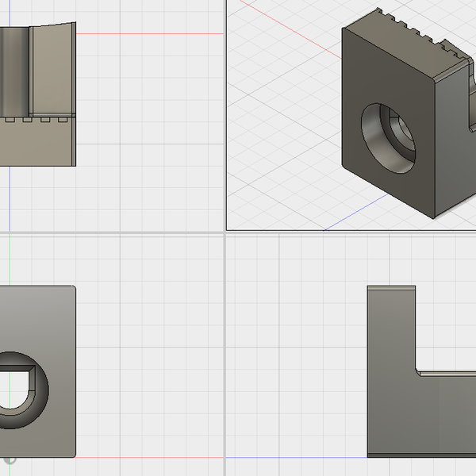
Task: Click the thin lip atop the L-shaped profile
Action: [x=391, y=289]
